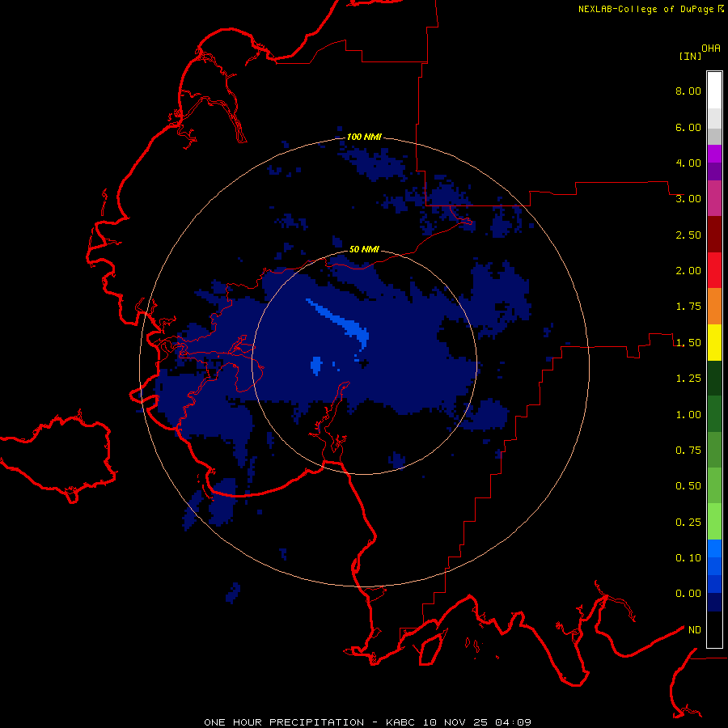Select the 1.00 inch legend value
The height and width of the screenshot is (728, 728).
(x=688, y=415)
